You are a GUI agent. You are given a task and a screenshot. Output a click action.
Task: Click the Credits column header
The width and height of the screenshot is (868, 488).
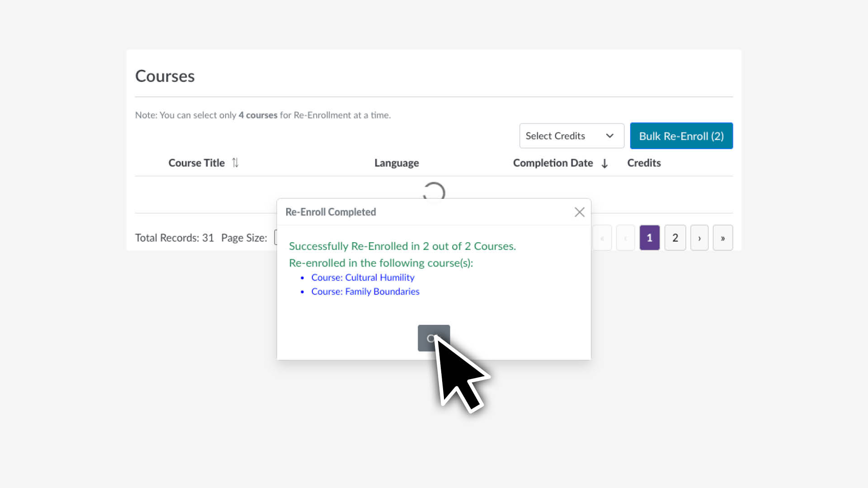(644, 163)
